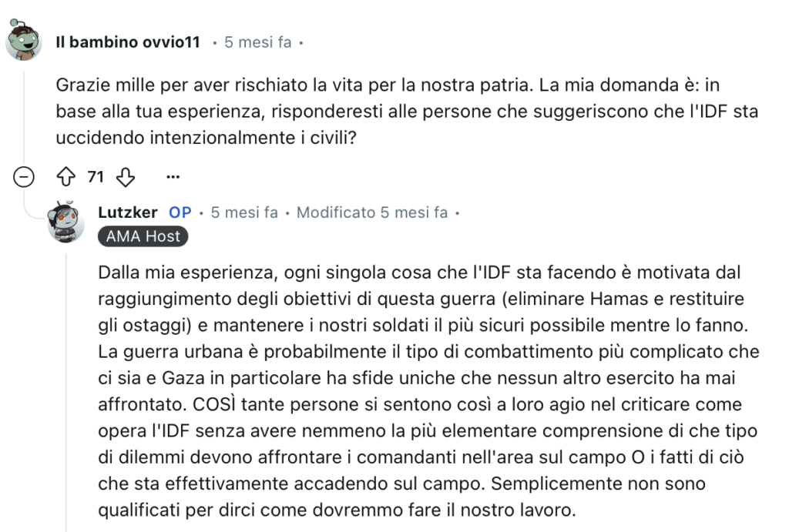Open the three-dot more options menu
Image resolution: width=789 pixels, height=532 pixels.
(x=173, y=177)
